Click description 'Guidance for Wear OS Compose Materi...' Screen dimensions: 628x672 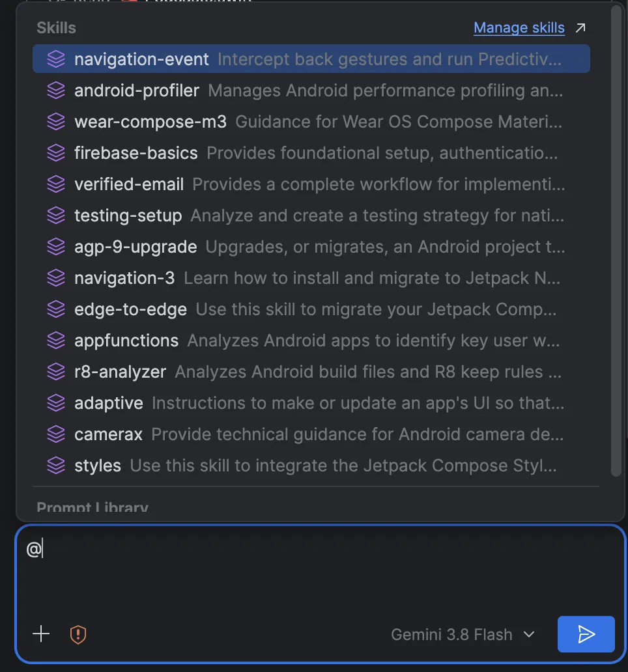(399, 122)
